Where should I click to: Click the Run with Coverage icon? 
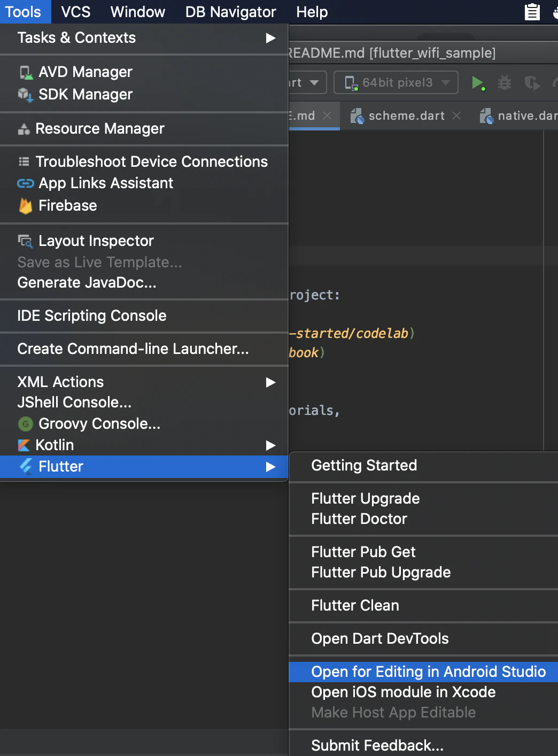click(x=532, y=83)
